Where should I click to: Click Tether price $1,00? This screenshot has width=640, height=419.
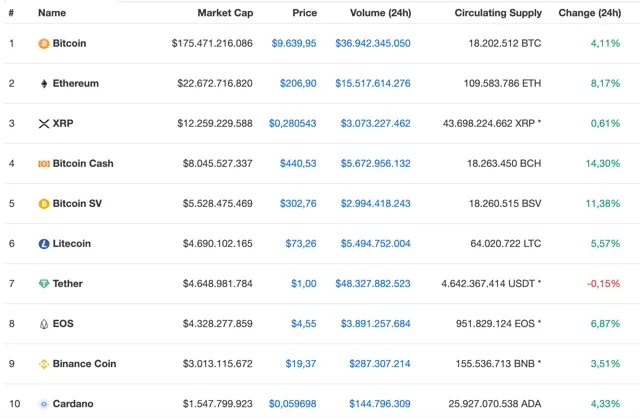[304, 284]
